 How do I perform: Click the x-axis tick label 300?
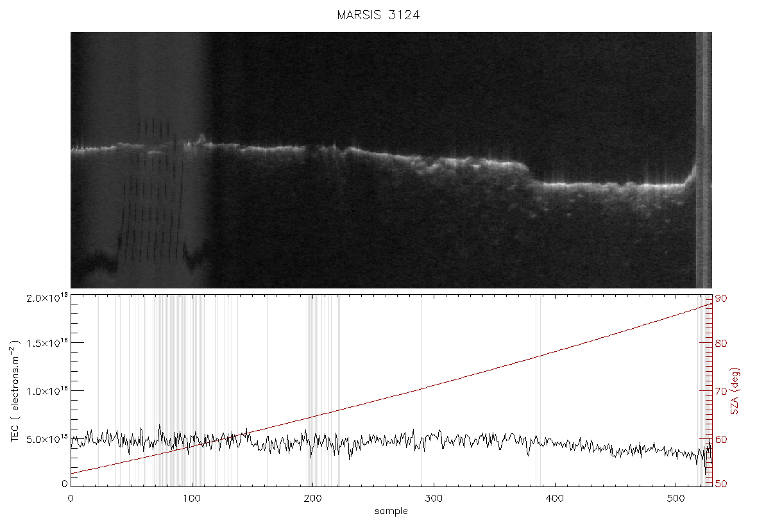coord(434,498)
